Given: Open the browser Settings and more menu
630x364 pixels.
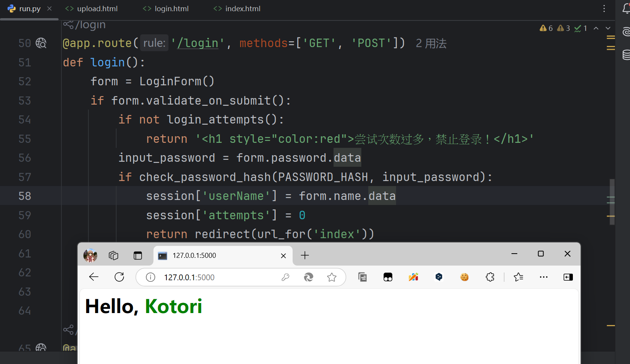Looking at the screenshot, I should tap(544, 277).
